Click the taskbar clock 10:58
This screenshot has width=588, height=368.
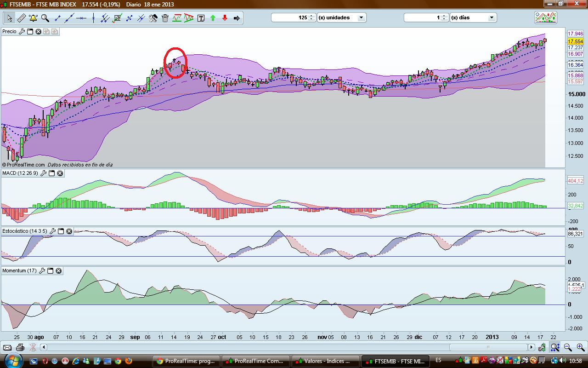tap(575, 361)
